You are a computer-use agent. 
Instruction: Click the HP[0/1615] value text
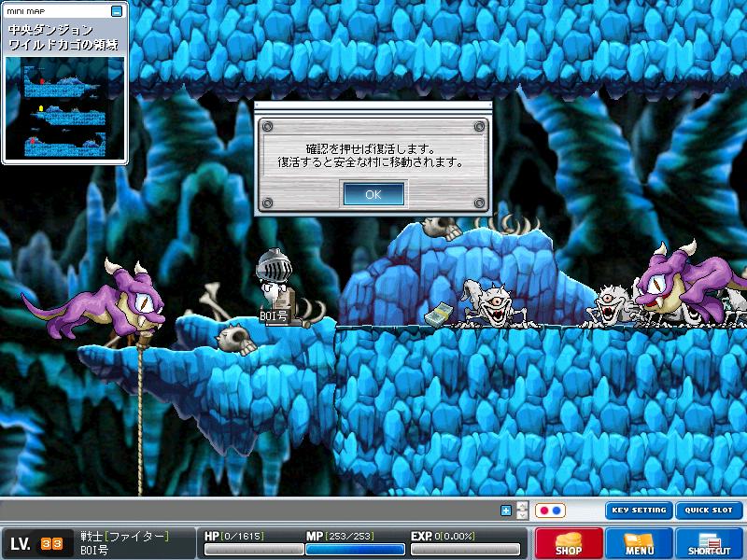[234, 536]
